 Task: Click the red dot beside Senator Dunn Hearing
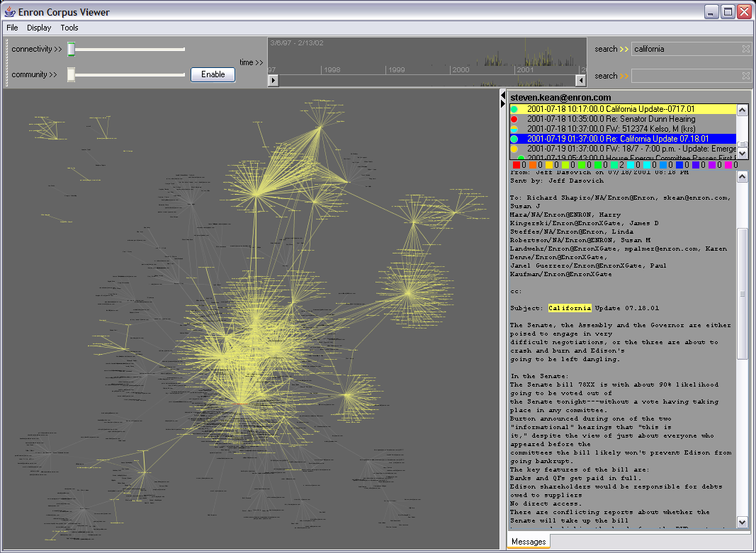tap(514, 119)
